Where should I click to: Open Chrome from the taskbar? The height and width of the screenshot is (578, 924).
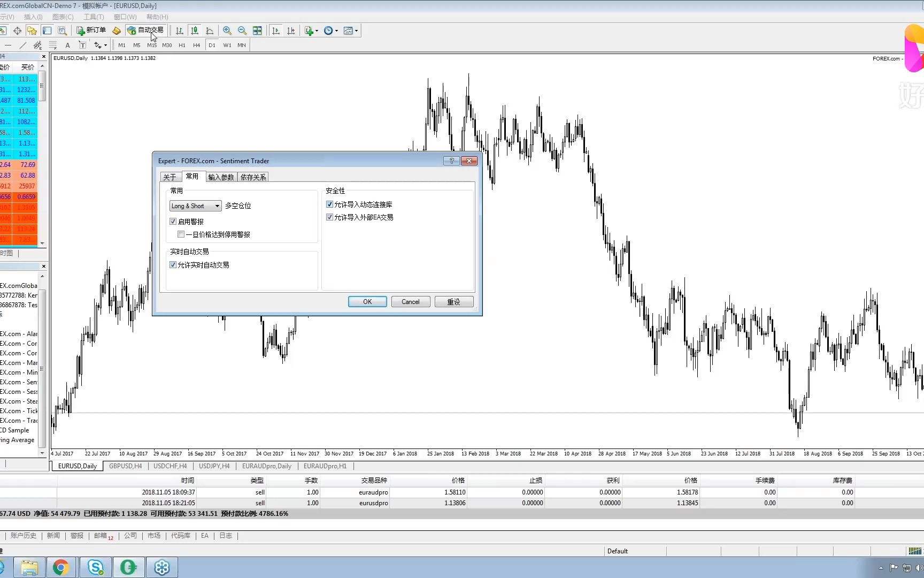[61, 567]
